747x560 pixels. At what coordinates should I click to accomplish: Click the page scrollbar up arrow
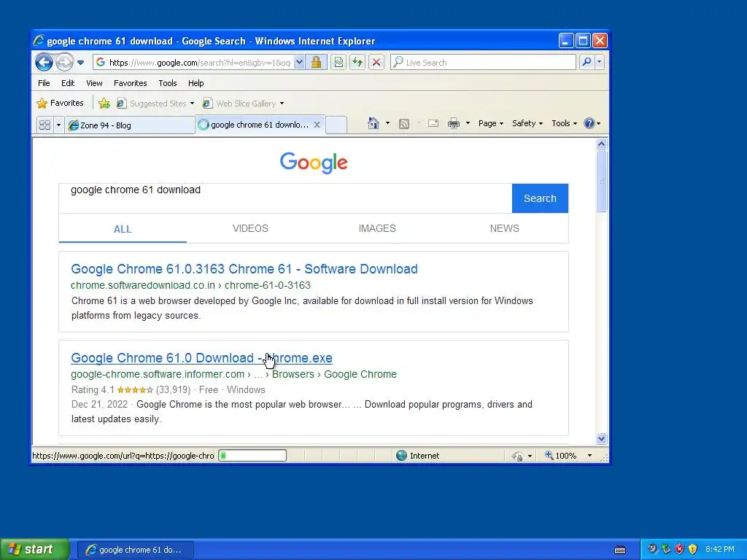(601, 144)
